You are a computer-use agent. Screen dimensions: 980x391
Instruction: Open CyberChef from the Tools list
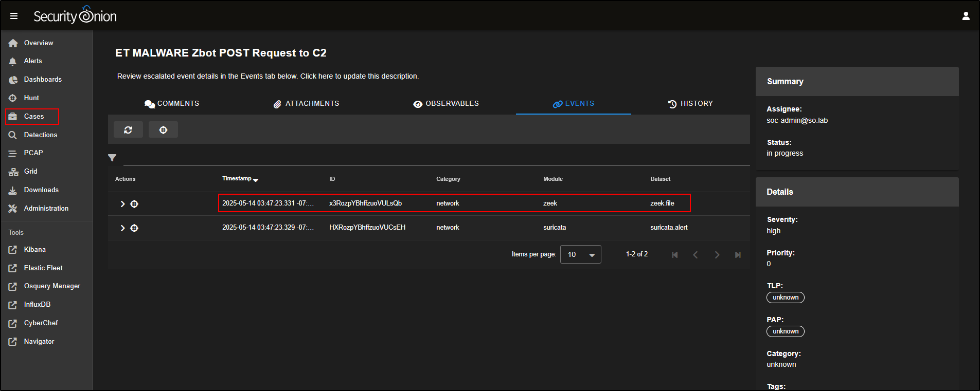[41, 323]
